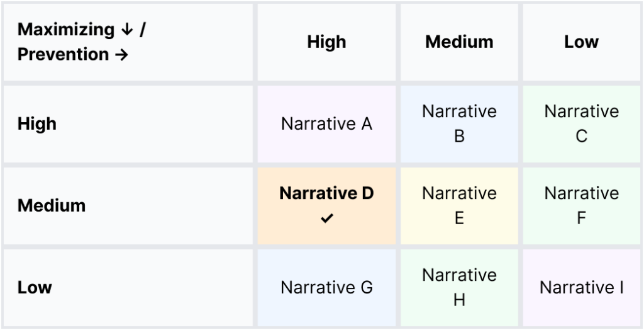Select the Medium Prevention column header
This screenshot has height=330, width=644.
(x=459, y=42)
